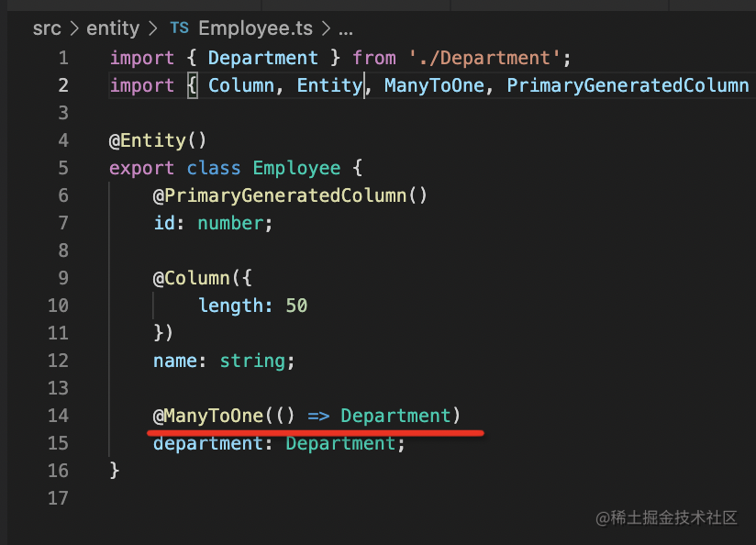Click line number 17 in gutter
This screenshot has height=545, width=756.
pos(58,498)
